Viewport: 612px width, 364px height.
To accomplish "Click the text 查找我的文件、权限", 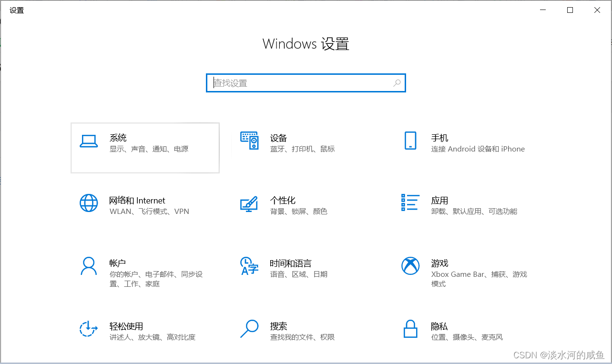I will coord(302,337).
